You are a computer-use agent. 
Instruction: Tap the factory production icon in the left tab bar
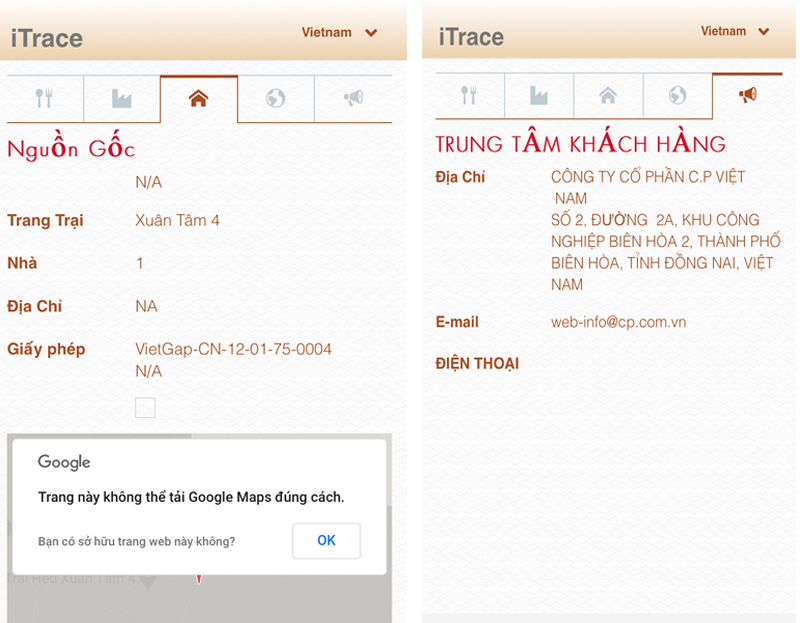(121, 98)
